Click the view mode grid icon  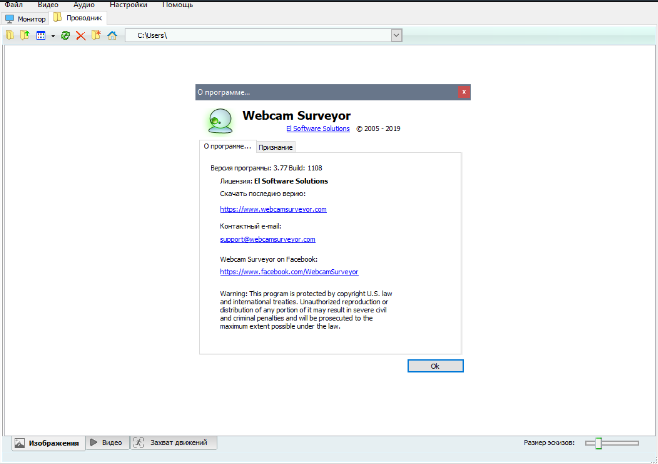coord(41,36)
